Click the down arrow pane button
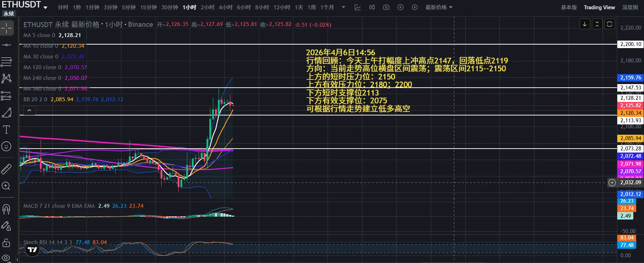 585,24
